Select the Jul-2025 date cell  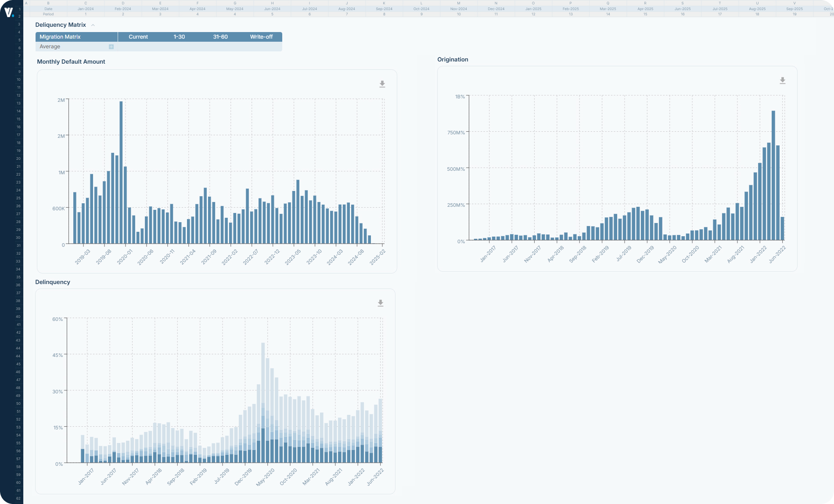(x=720, y=9)
